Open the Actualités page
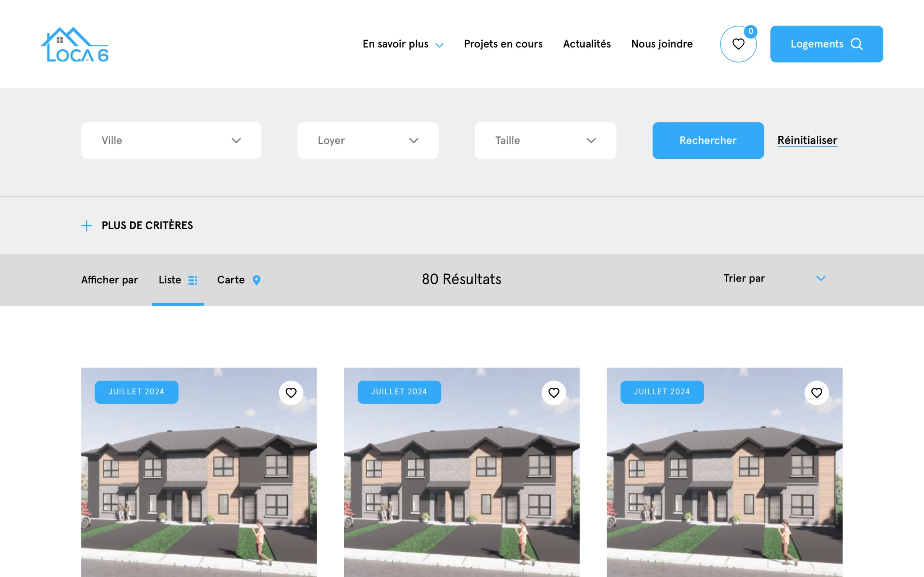This screenshot has height=577, width=924. click(587, 44)
